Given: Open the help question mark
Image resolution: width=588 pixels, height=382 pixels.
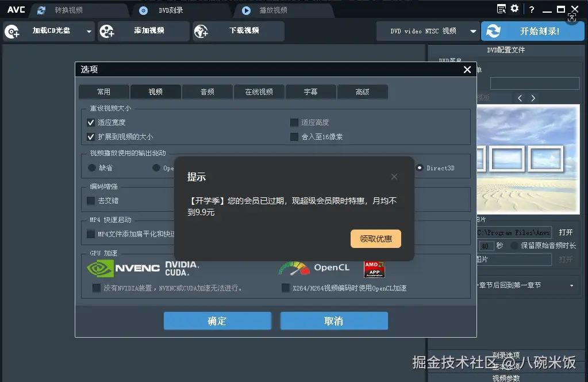Looking at the screenshot, I should pyautogui.click(x=532, y=10).
